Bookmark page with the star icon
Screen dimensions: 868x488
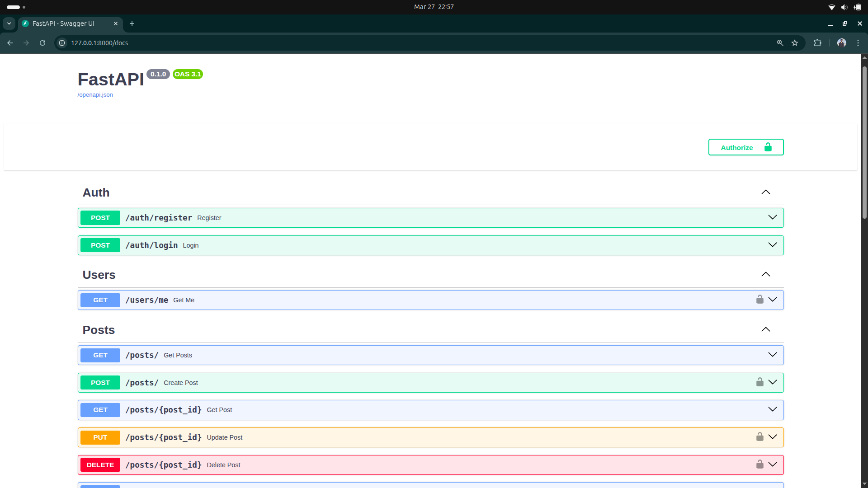(795, 43)
